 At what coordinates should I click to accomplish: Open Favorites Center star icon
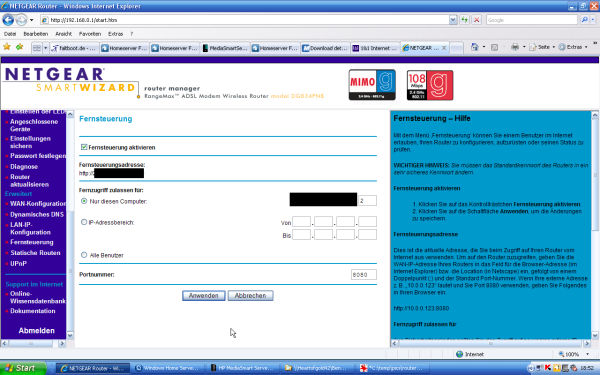pyautogui.click(x=7, y=47)
